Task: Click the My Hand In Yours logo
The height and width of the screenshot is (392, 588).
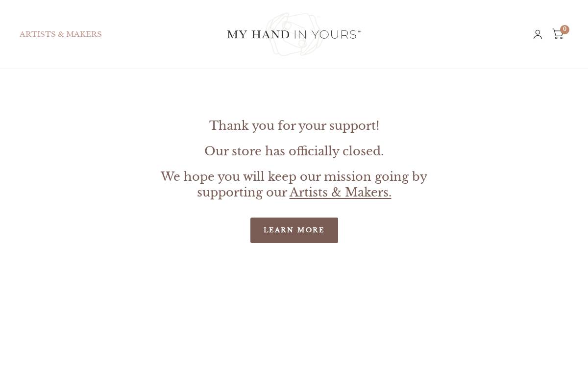Action: 294,34
